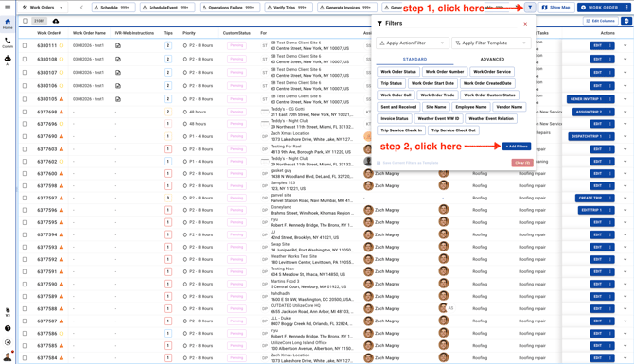Image resolution: width=634 pixels, height=364 pixels.
Task: Click the help question mark icon
Action: coord(8,328)
